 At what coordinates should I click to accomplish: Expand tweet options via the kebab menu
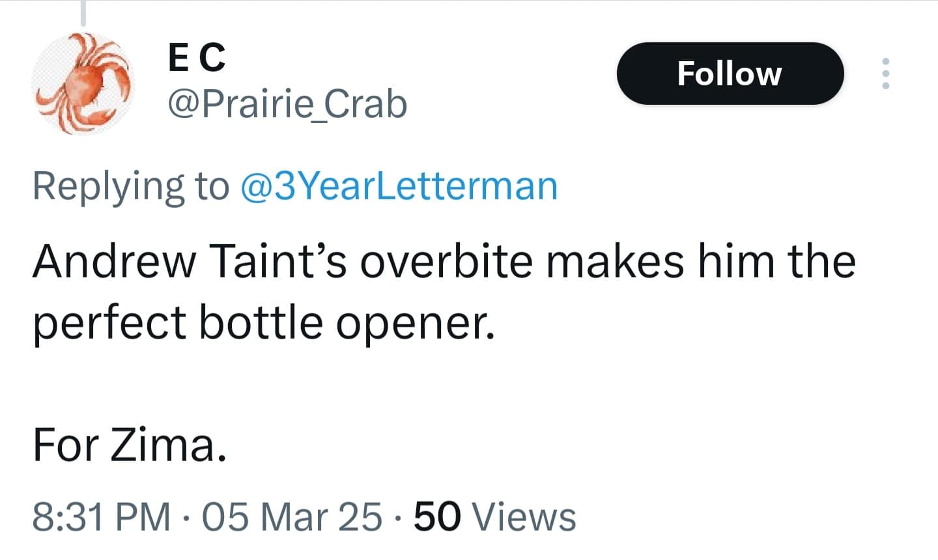(886, 73)
